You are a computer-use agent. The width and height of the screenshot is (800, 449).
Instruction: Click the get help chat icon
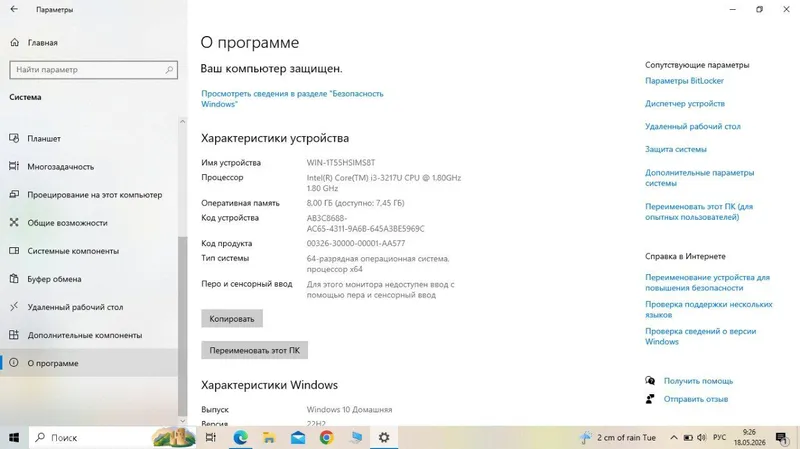point(650,381)
